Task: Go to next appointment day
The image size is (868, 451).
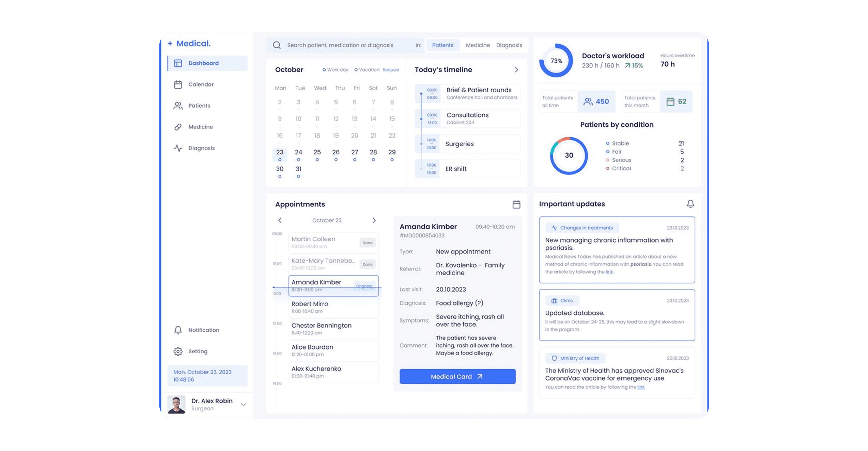Action: [x=374, y=220]
